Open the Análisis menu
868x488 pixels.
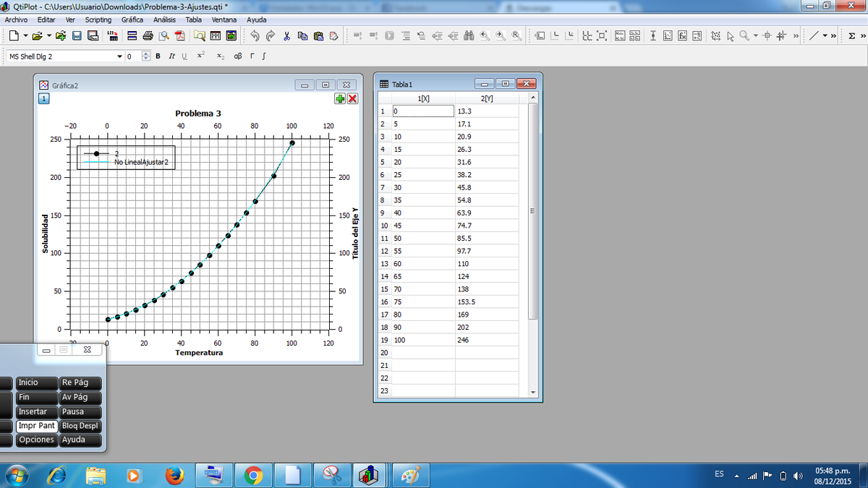coord(165,20)
